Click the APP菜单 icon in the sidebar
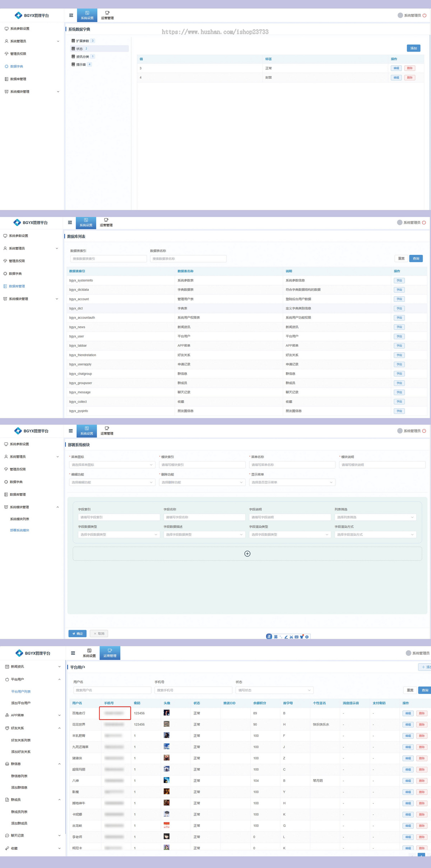 (x=7, y=715)
